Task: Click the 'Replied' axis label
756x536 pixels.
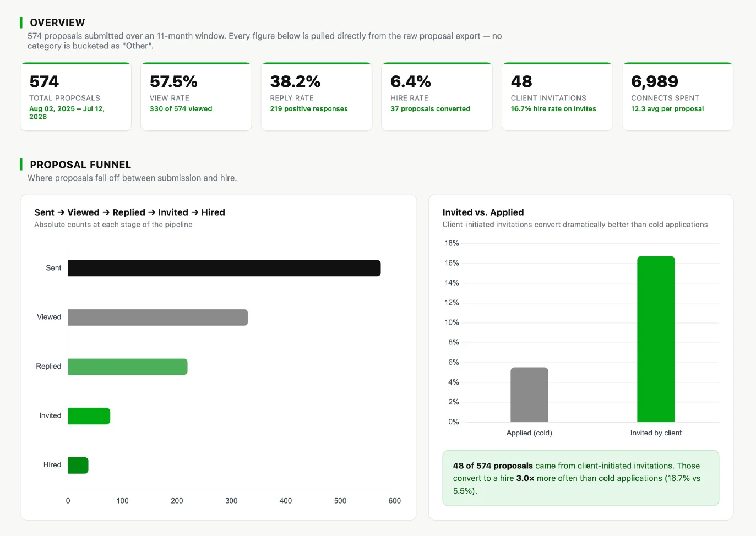Action: tap(48, 367)
